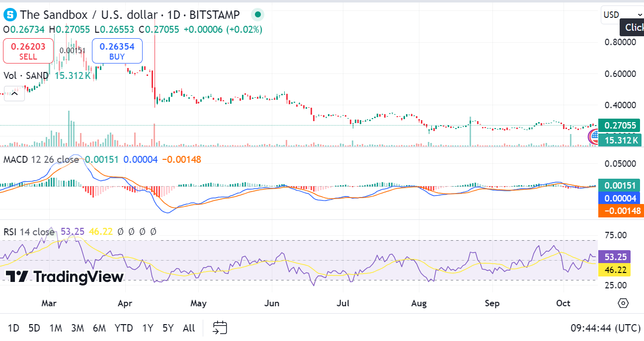Click the last Ø icon in RSI row
This screenshot has width=644, height=341.
(x=153, y=231)
